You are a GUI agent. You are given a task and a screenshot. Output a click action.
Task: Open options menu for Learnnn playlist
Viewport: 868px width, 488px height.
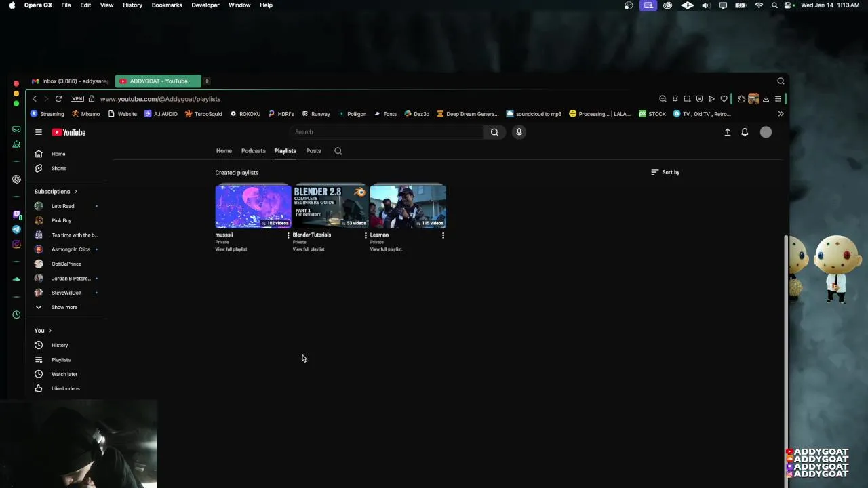point(443,235)
